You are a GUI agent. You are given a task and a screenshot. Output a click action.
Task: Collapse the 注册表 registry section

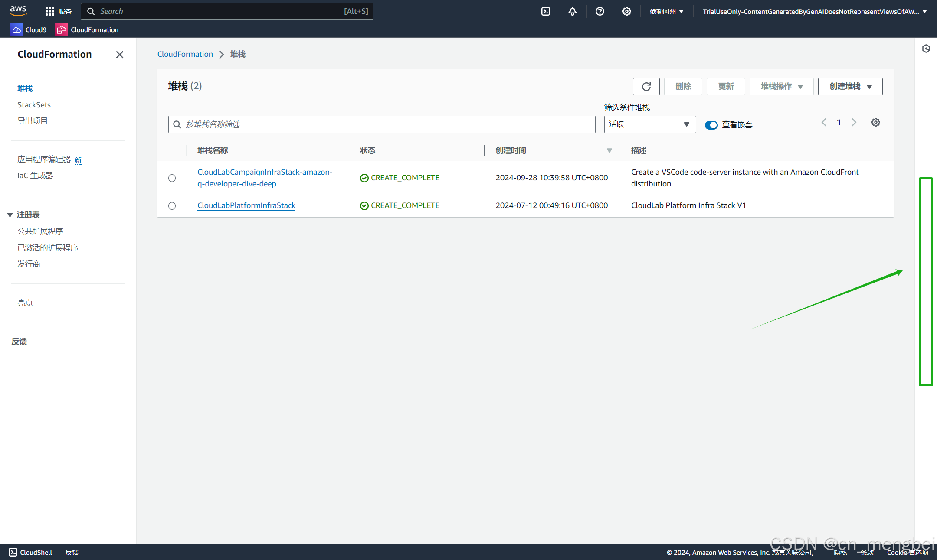(x=10, y=215)
